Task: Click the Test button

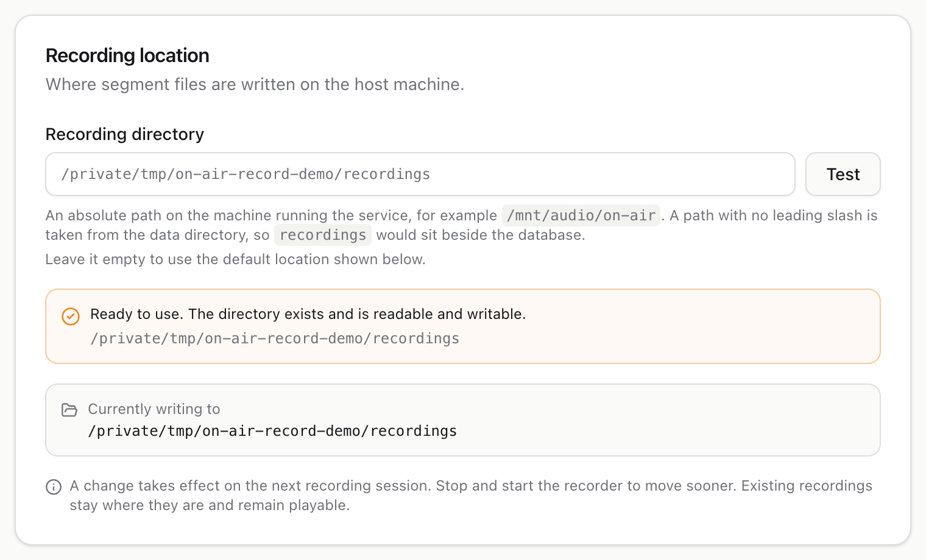Action: point(843,174)
